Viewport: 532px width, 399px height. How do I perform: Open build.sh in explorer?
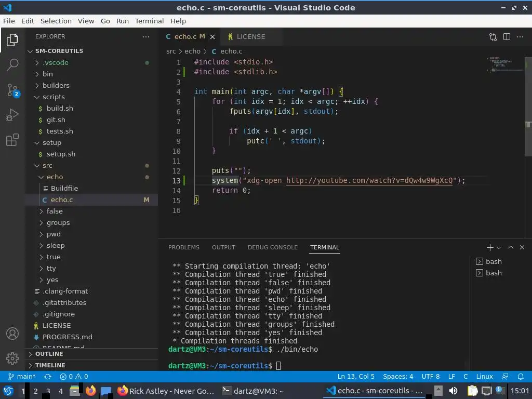pyautogui.click(x=91, y=108)
